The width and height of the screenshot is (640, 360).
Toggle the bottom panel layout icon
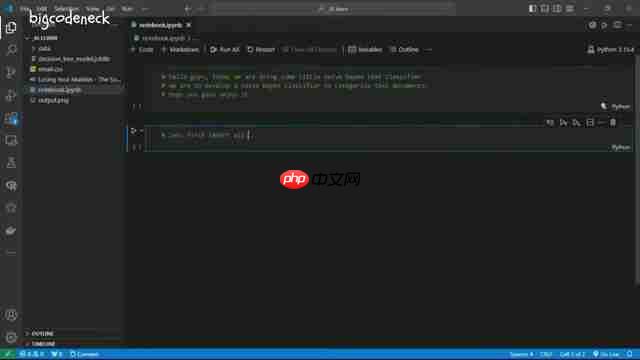[x=544, y=9]
